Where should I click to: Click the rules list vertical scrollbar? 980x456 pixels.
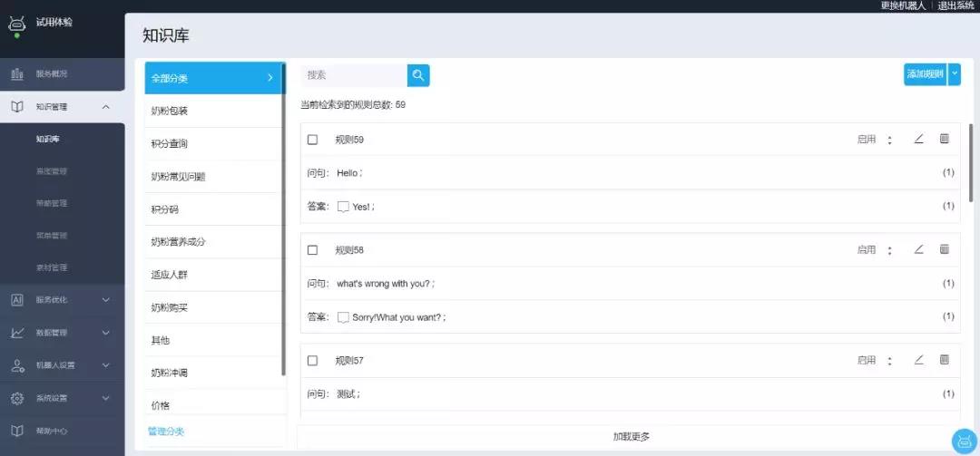click(x=971, y=163)
